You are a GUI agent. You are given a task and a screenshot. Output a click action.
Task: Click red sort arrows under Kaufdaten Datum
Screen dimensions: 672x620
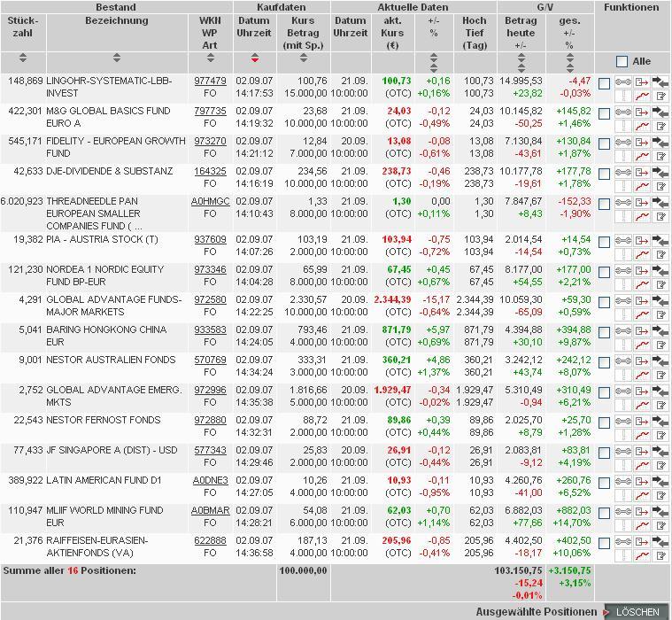click(x=255, y=58)
